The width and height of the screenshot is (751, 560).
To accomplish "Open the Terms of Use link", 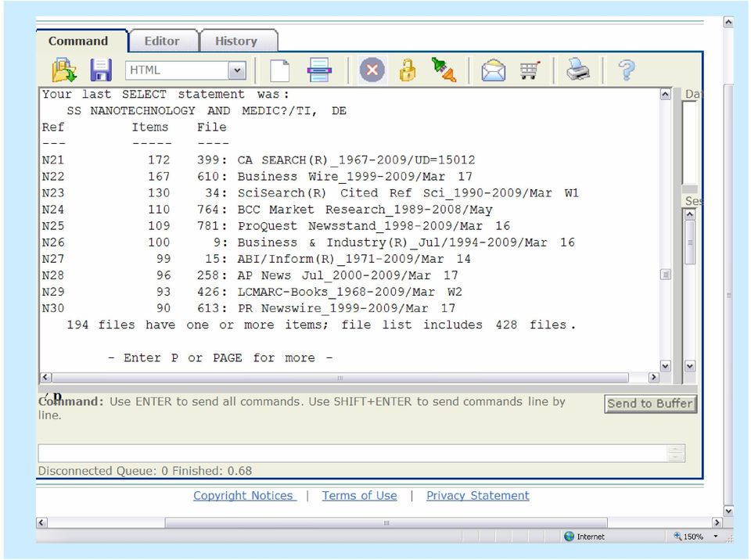I will (x=359, y=496).
